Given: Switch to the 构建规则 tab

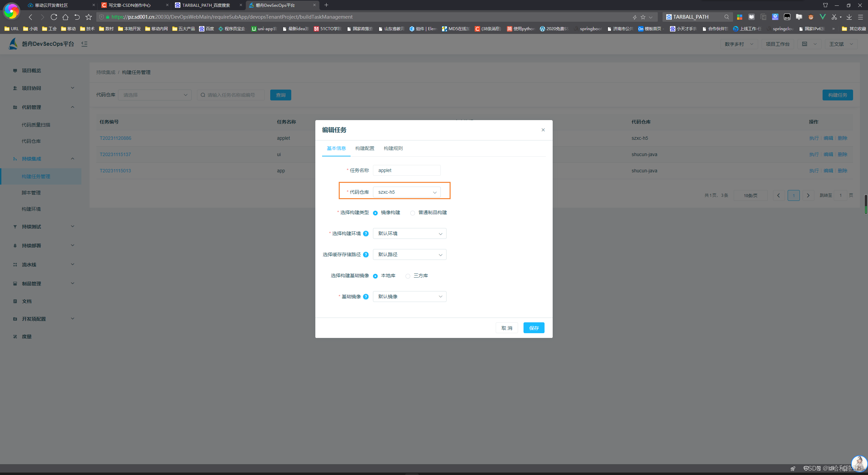Looking at the screenshot, I should coord(393,148).
